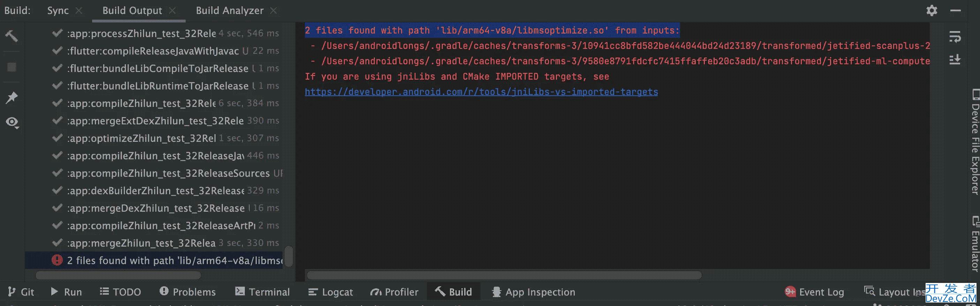Click the highlighted '2 files found with path' output line
The height and width of the screenshot is (306, 980).
pyautogui.click(x=492, y=30)
